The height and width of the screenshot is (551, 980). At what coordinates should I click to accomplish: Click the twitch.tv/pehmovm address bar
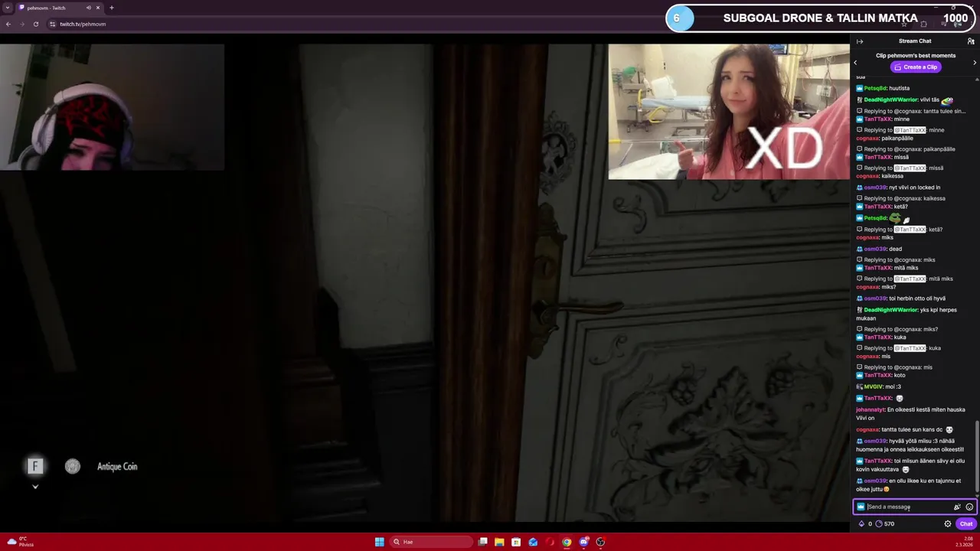tap(83, 24)
